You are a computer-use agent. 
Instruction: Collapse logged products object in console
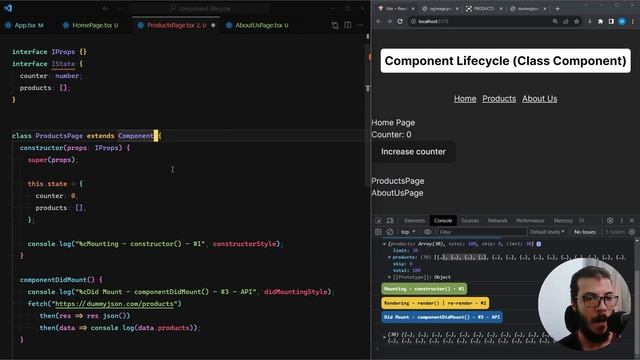[x=384, y=244]
